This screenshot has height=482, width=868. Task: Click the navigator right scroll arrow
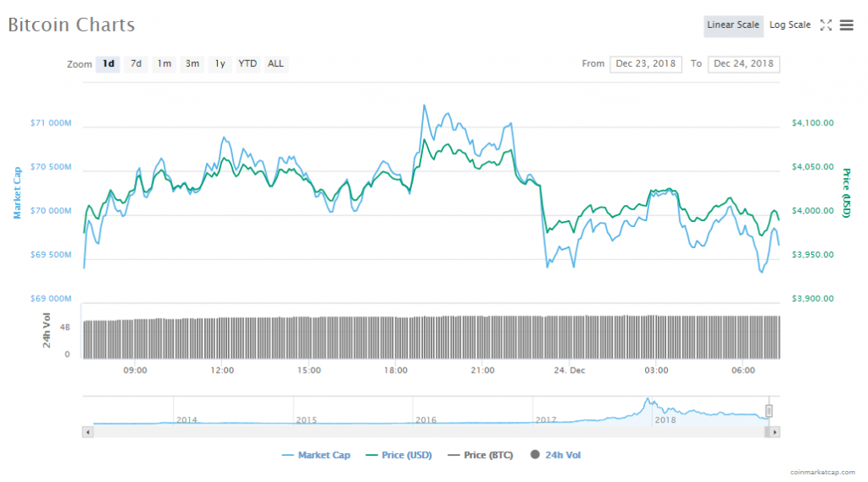coord(775,432)
